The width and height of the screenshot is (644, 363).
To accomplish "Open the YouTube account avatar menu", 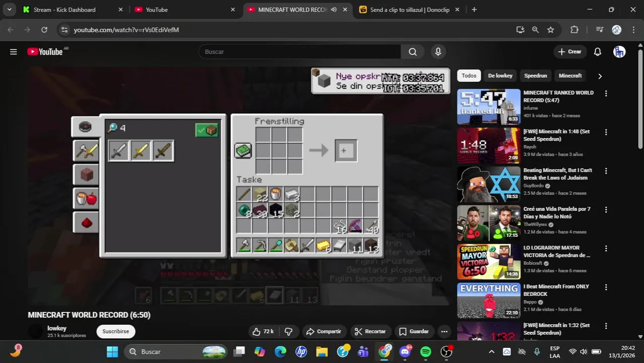I will (619, 51).
